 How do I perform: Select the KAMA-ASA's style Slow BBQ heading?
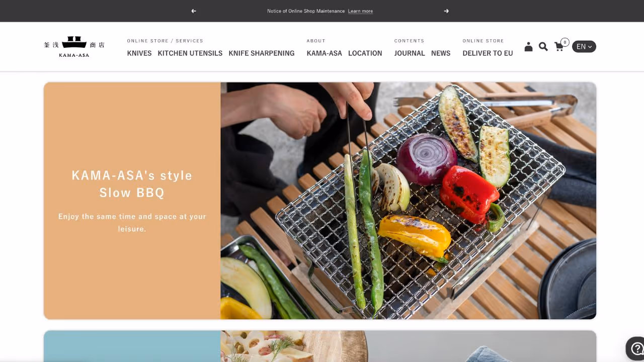[132, 184]
